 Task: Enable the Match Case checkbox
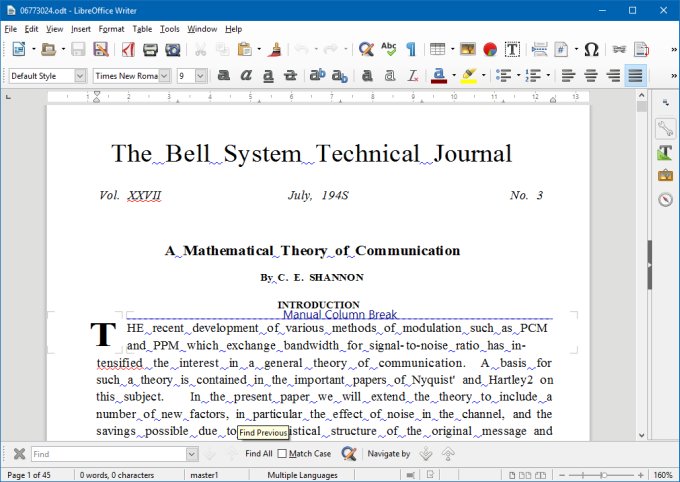pyautogui.click(x=282, y=454)
